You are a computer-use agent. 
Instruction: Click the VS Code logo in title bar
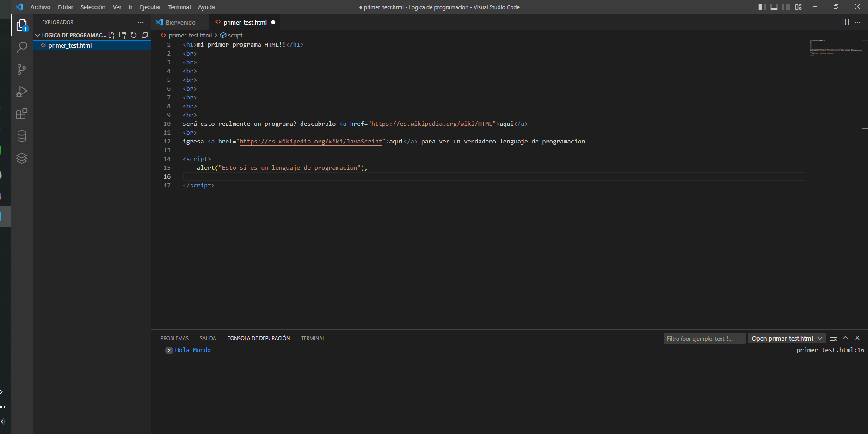pyautogui.click(x=19, y=7)
